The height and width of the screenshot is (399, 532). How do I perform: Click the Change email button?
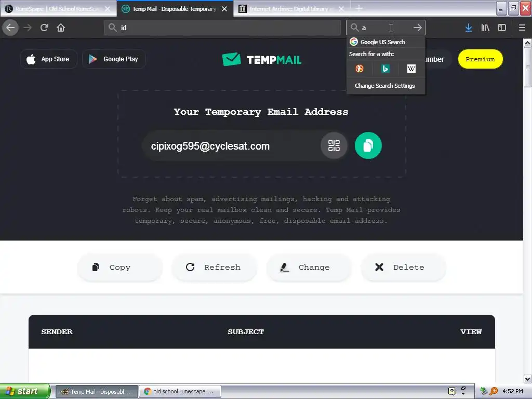point(309,268)
